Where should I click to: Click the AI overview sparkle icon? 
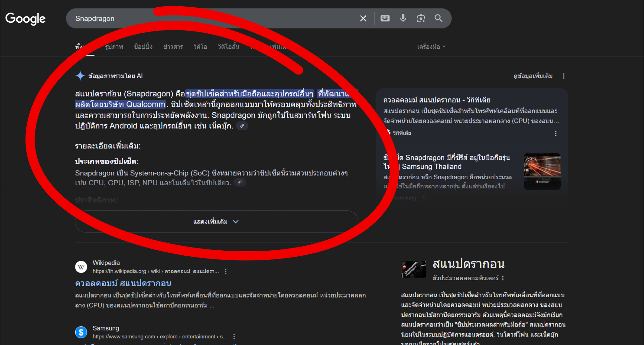80,76
